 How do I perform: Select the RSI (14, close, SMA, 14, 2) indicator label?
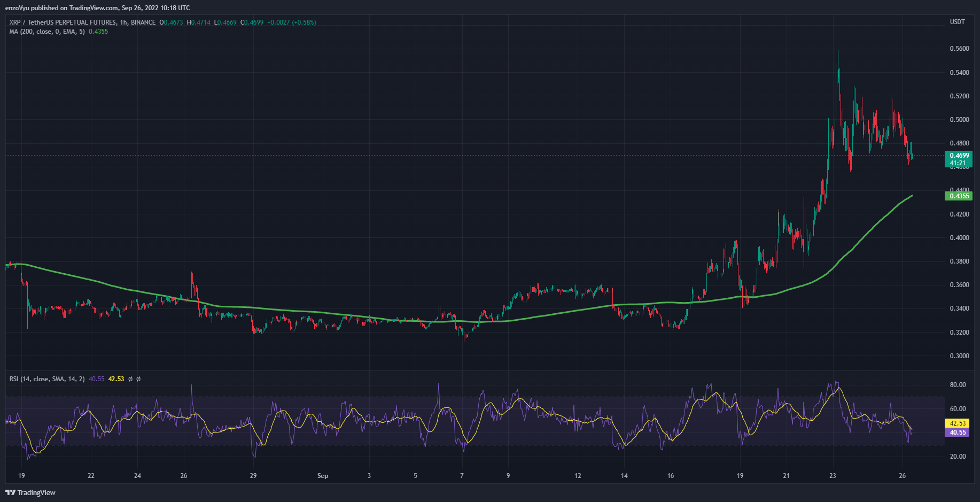click(47, 379)
